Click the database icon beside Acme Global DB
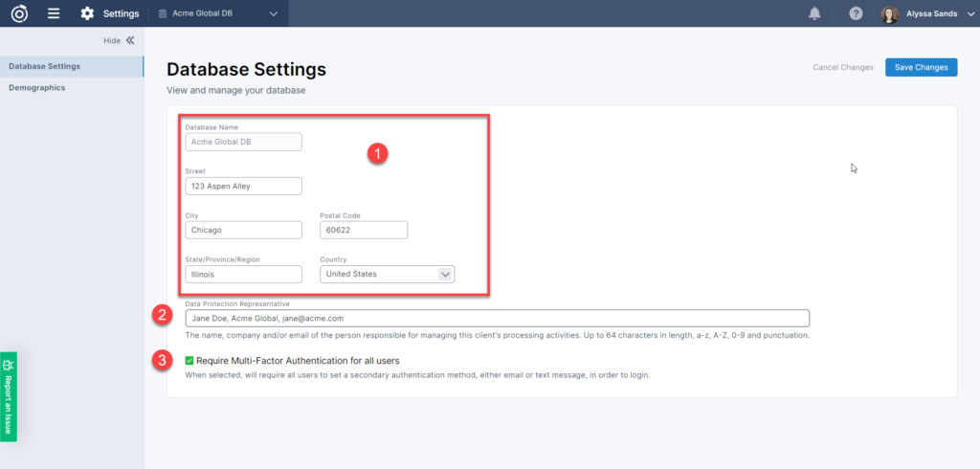The width and height of the screenshot is (980, 469). click(x=163, y=13)
